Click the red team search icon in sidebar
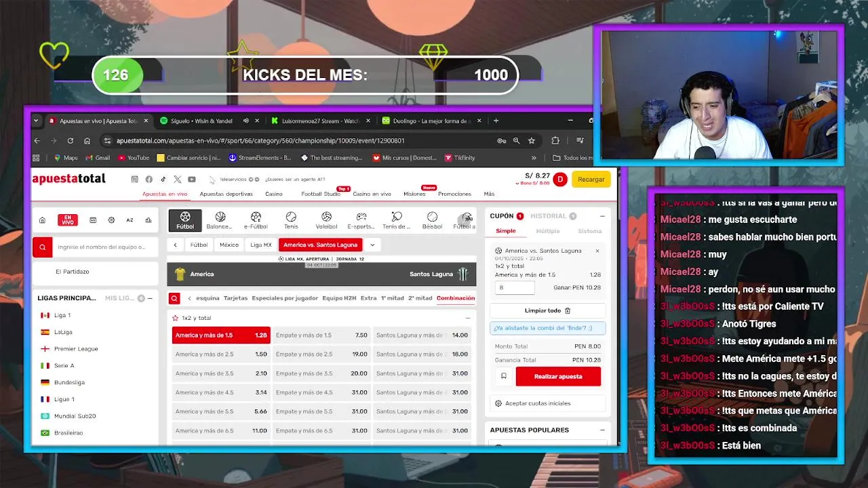868x488 pixels. pos(42,247)
